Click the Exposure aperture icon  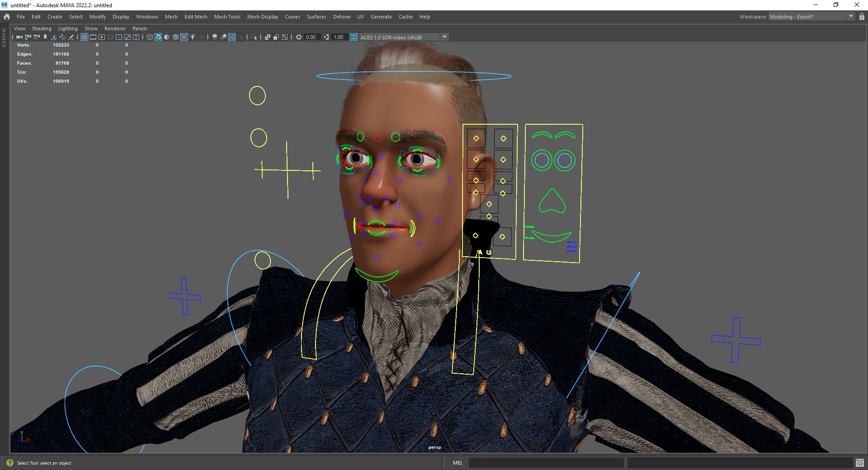(299, 37)
